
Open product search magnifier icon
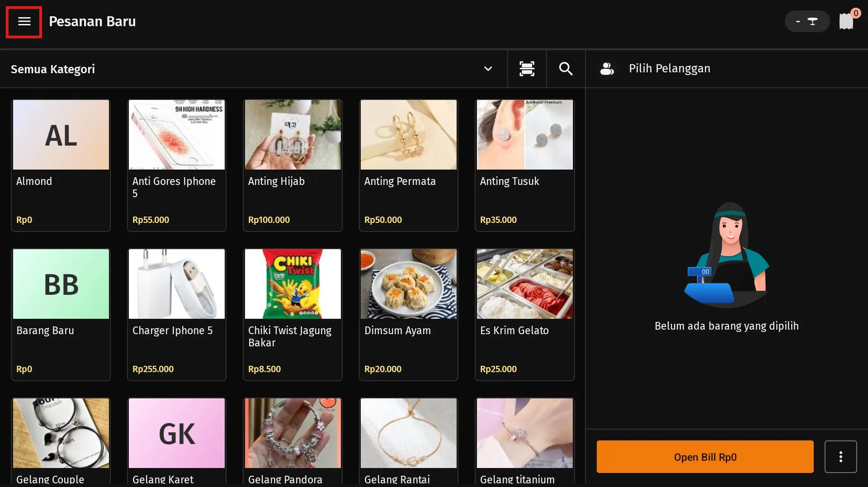[566, 69]
